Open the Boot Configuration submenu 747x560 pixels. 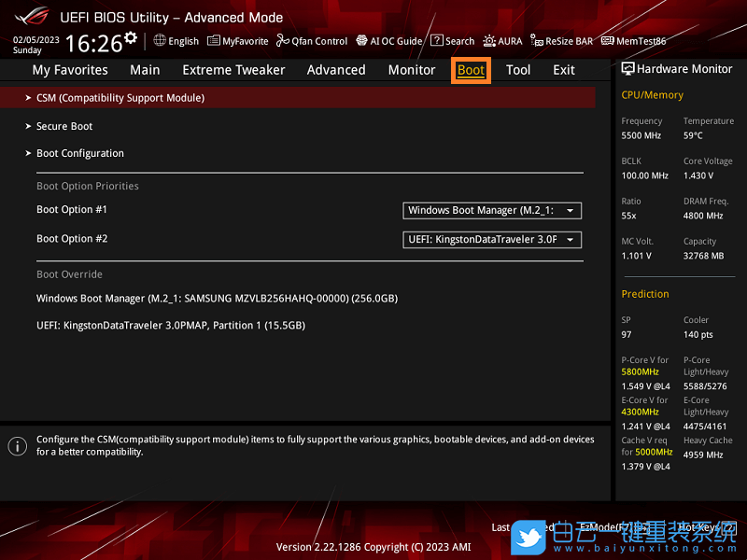click(x=79, y=153)
